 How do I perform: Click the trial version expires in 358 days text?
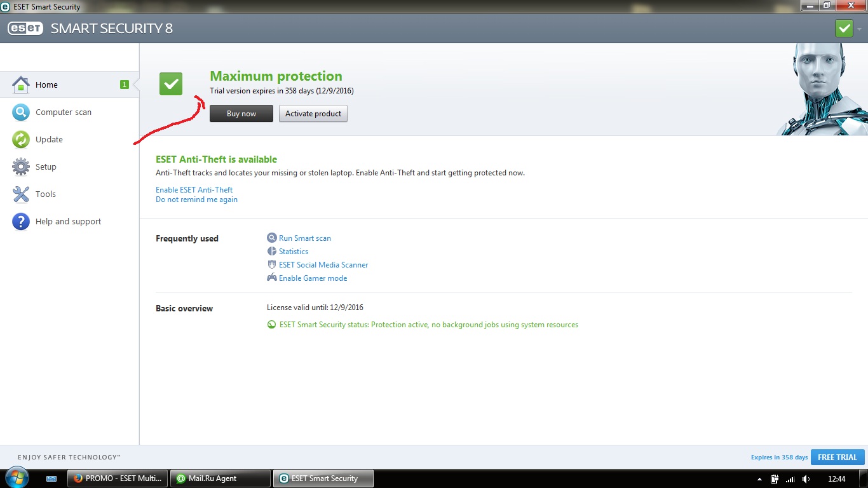(x=281, y=91)
